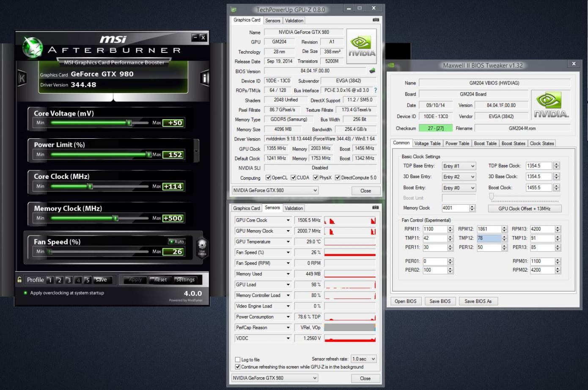Open GPU selector dropdown in GPU-Z Sensors window
This screenshot has width=588, height=390.
point(275,378)
